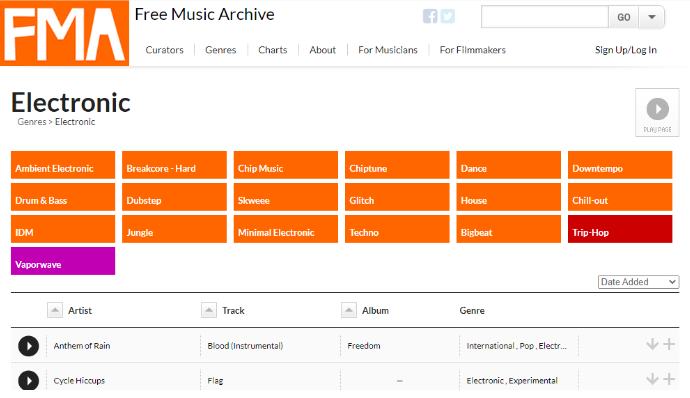Open the artist Anthem of Rain
690x398 pixels.
click(x=82, y=346)
